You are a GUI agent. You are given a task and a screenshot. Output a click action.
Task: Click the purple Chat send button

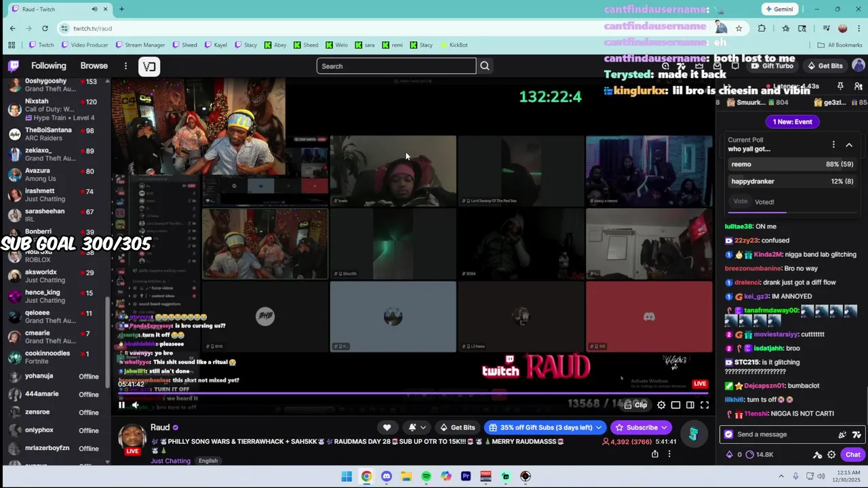pyautogui.click(x=852, y=455)
